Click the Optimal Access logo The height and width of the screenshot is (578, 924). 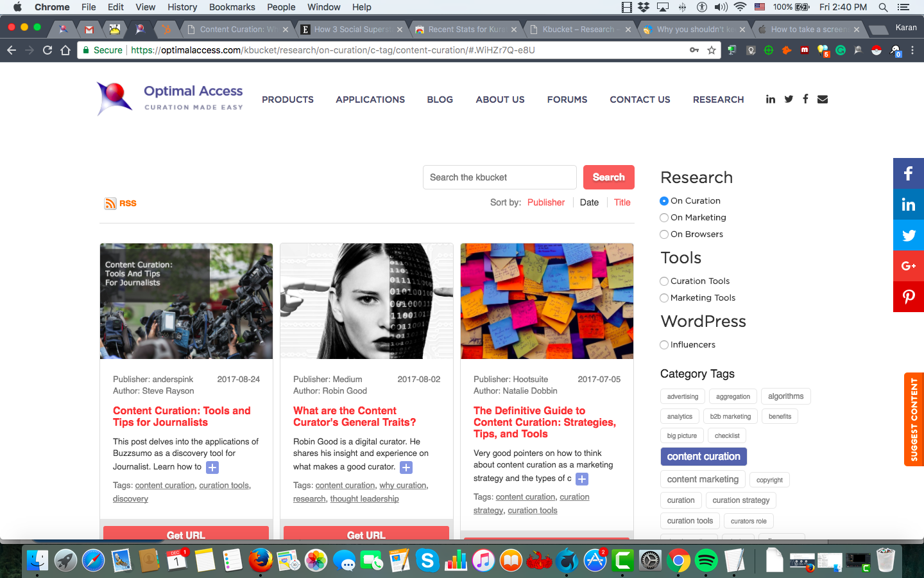click(170, 99)
